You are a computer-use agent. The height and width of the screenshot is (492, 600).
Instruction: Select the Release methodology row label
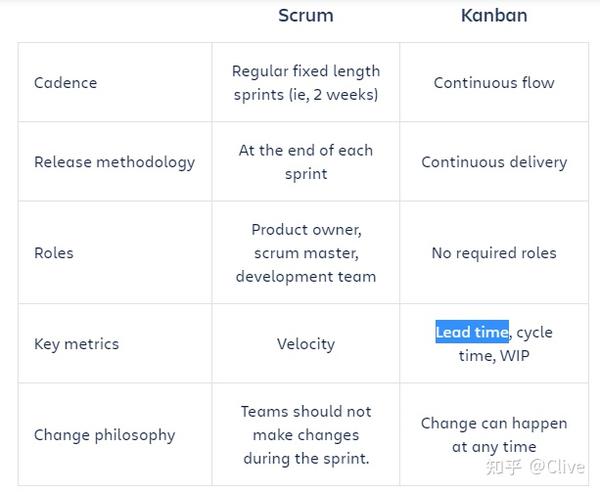114,162
